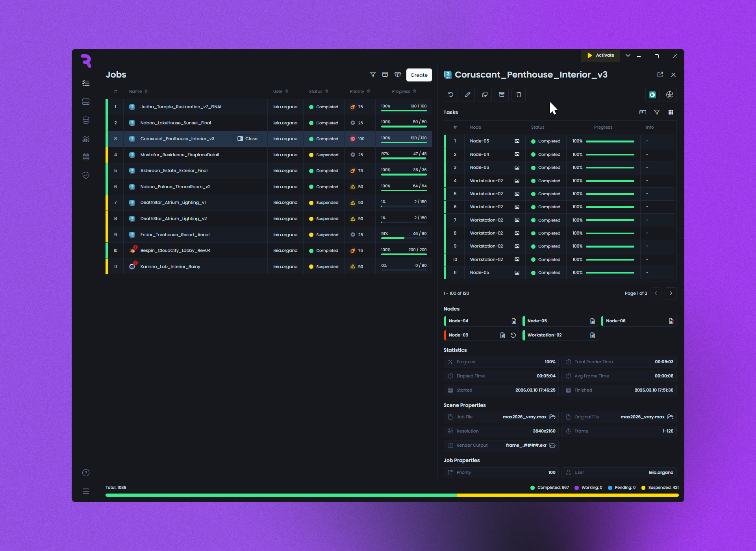Click the overall jobs status bar at bottom

(x=392, y=495)
